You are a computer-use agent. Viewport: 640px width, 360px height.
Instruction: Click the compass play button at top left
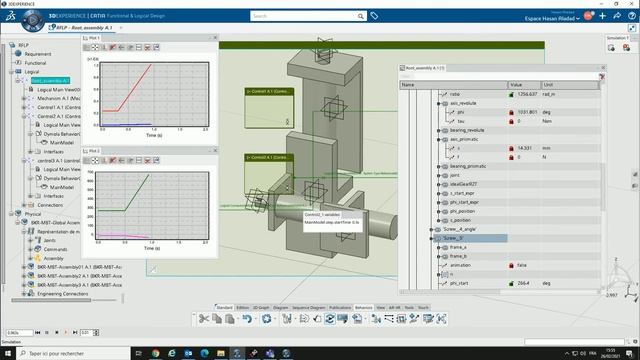tap(32, 20)
